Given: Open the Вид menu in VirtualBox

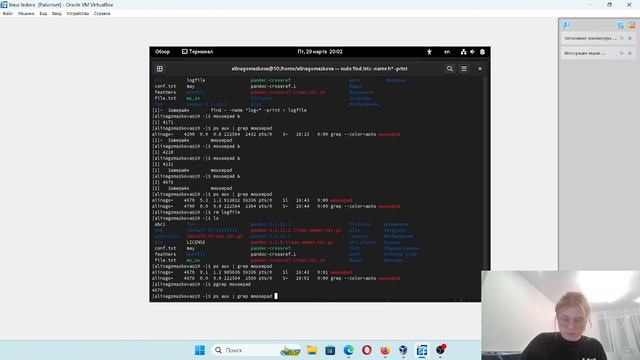Looking at the screenshot, I should [x=43, y=13].
